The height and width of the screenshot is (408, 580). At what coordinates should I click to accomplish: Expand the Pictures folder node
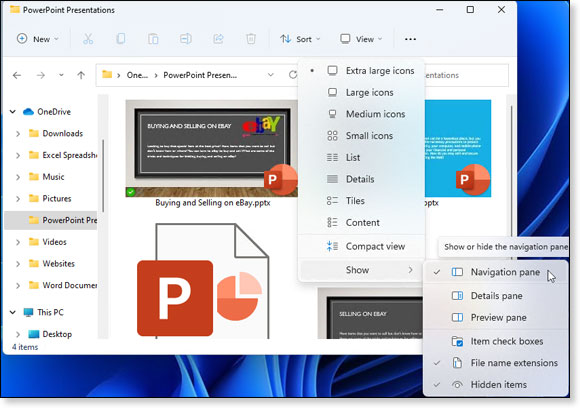click(x=18, y=199)
